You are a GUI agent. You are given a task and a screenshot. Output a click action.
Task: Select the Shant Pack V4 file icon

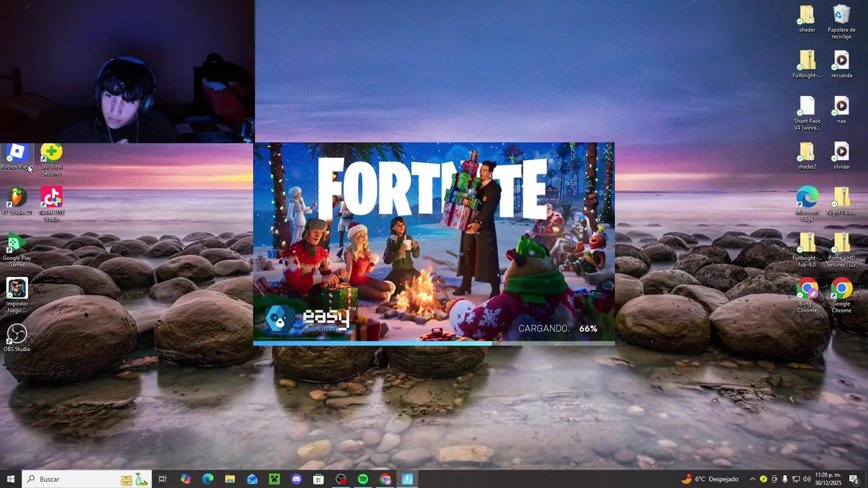coord(807,113)
